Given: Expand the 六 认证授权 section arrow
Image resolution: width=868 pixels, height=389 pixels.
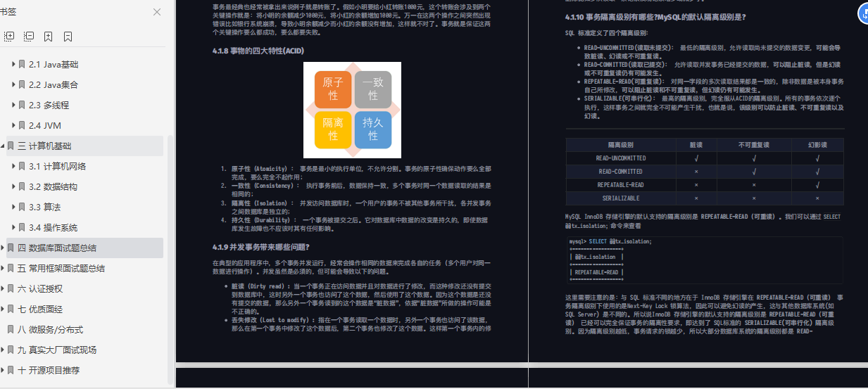Looking at the screenshot, I should click(3, 288).
